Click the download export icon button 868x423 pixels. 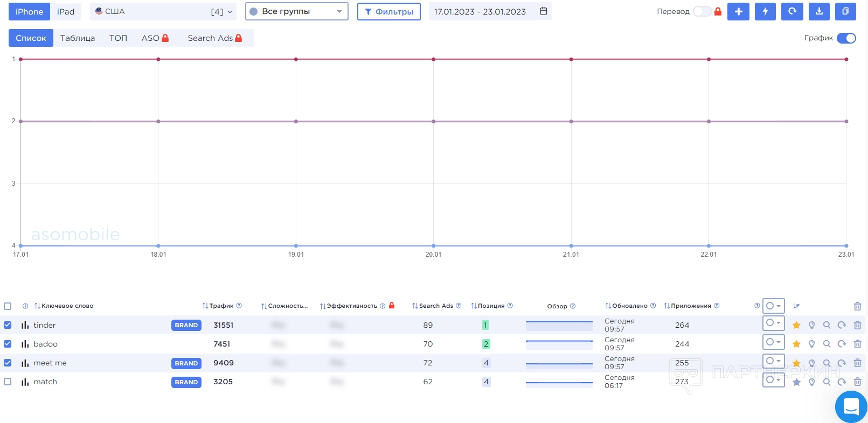click(819, 11)
